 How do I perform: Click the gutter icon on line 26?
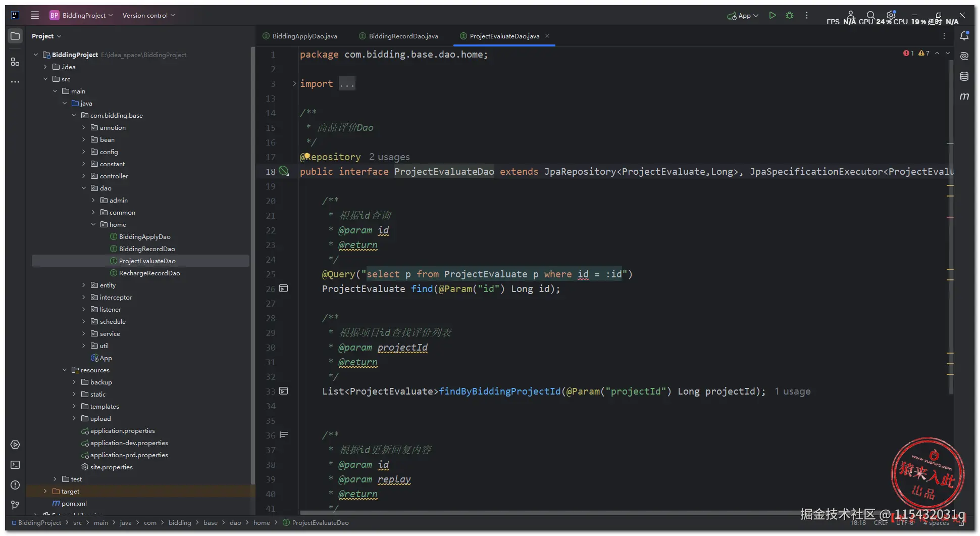coord(284,288)
